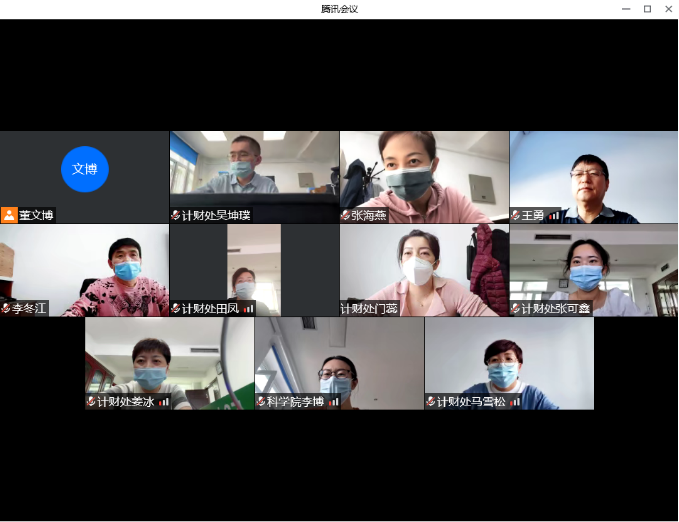Click the name label 董文博
Image resolution: width=679 pixels, height=522 pixels.
pos(36,215)
